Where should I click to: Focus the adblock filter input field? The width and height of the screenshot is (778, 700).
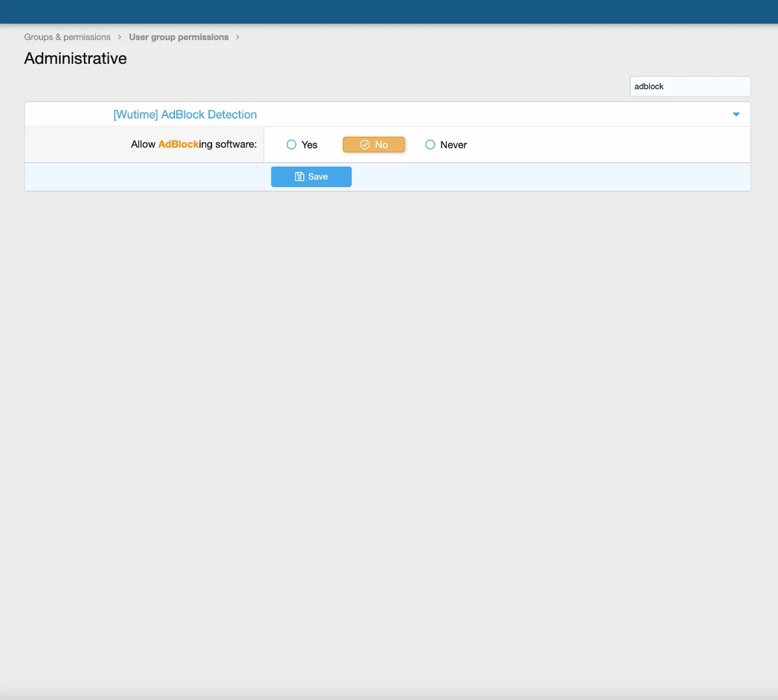[x=690, y=86]
